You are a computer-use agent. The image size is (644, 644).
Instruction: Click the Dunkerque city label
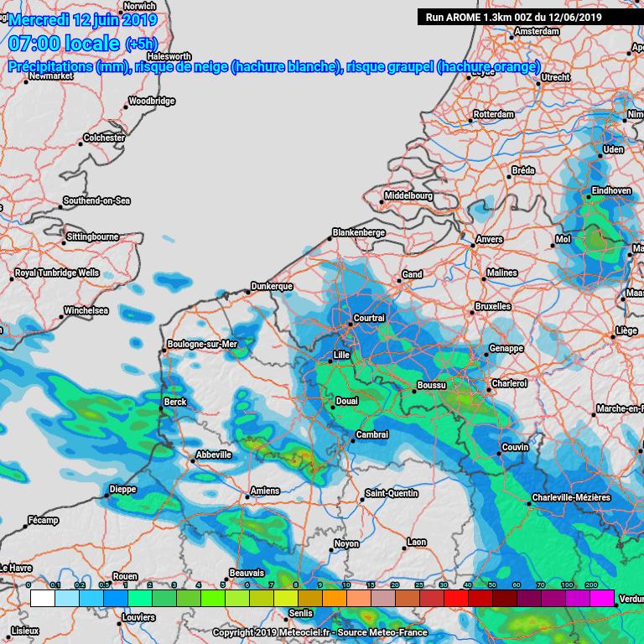point(272,286)
